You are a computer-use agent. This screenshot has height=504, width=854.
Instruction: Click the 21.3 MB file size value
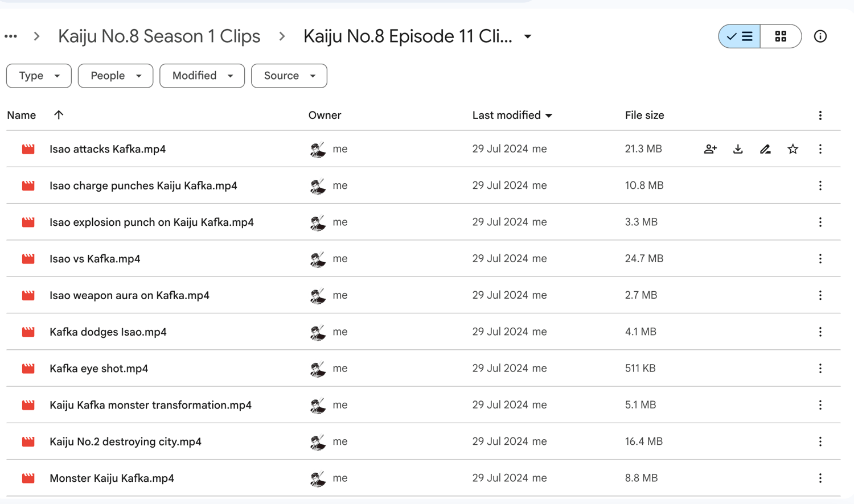[x=643, y=149]
